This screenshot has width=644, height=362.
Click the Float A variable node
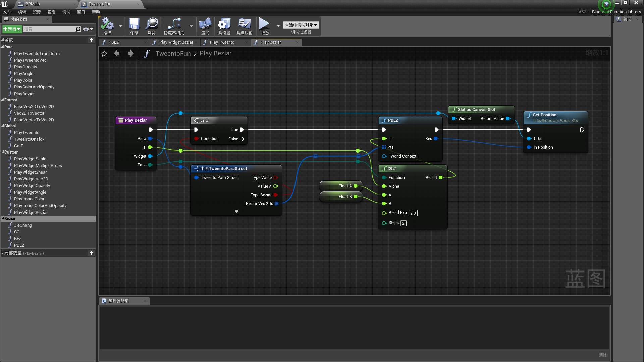[x=340, y=186]
